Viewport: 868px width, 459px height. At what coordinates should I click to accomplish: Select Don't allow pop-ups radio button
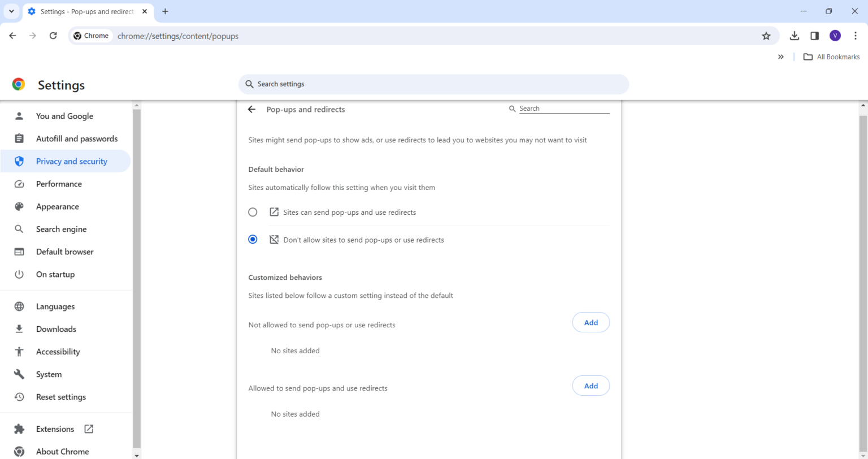pyautogui.click(x=253, y=239)
